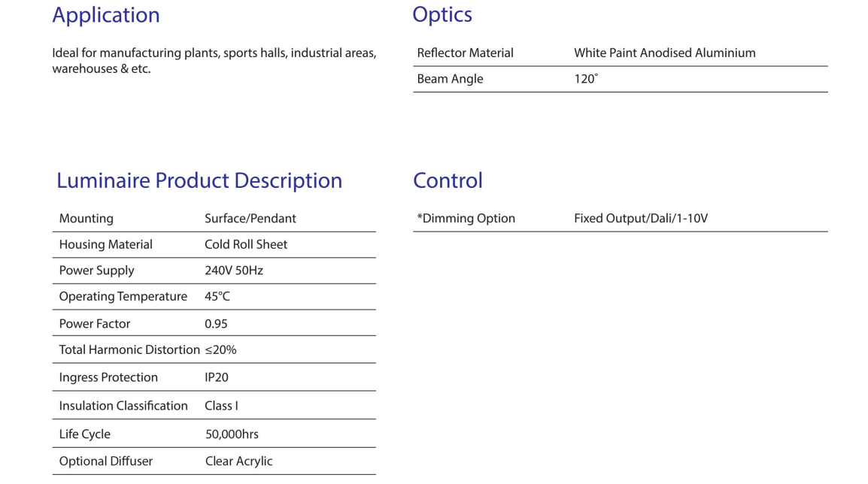
Task: Click the 120° beam angle value
Action: click(x=586, y=79)
